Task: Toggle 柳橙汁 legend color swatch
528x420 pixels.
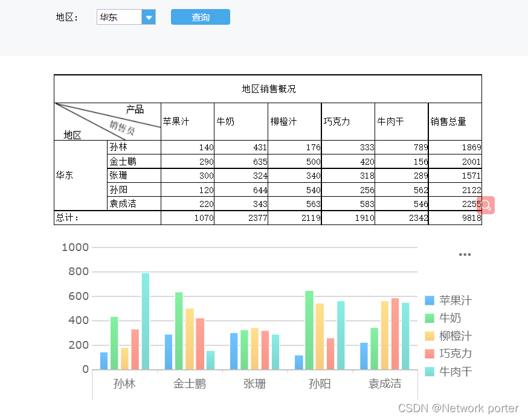Action: pyautogui.click(x=430, y=336)
